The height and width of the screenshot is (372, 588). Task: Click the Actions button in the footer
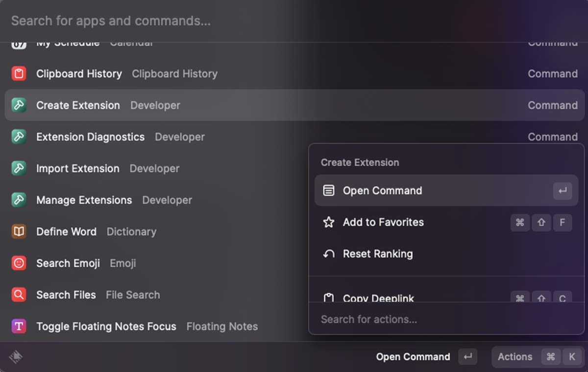514,357
